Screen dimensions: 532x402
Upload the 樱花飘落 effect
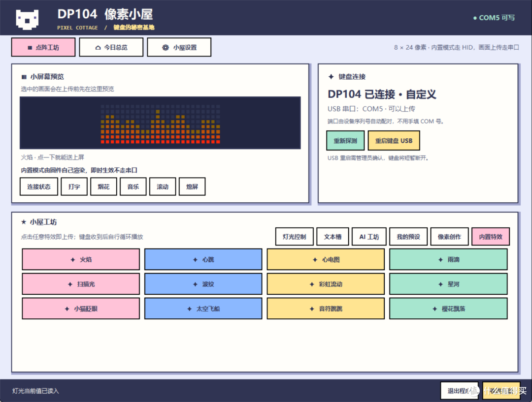click(x=448, y=309)
